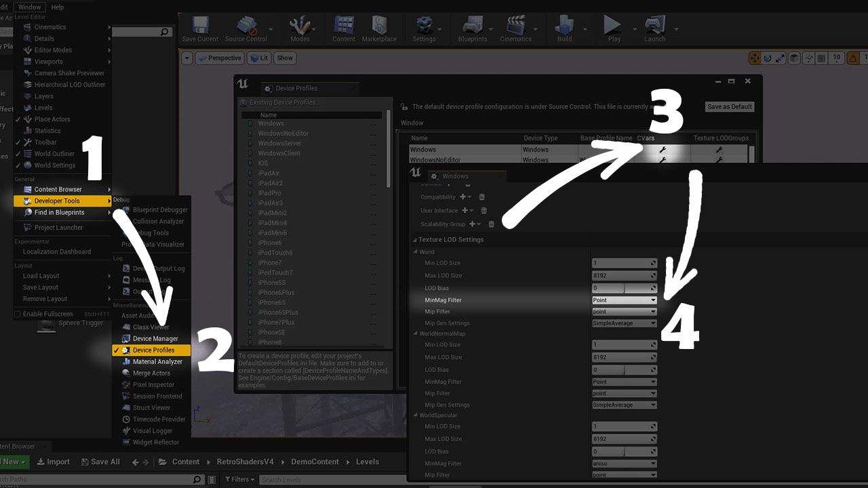The width and height of the screenshot is (868, 488).
Task: Open WorldNormalMap Mip Gen Settings dropdown
Action: [x=624, y=405]
